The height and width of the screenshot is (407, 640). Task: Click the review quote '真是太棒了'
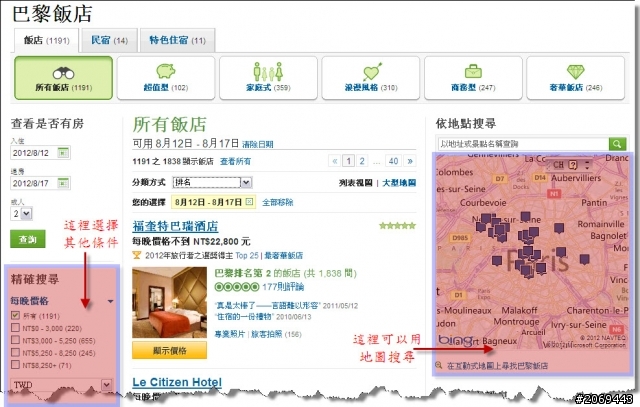point(268,305)
